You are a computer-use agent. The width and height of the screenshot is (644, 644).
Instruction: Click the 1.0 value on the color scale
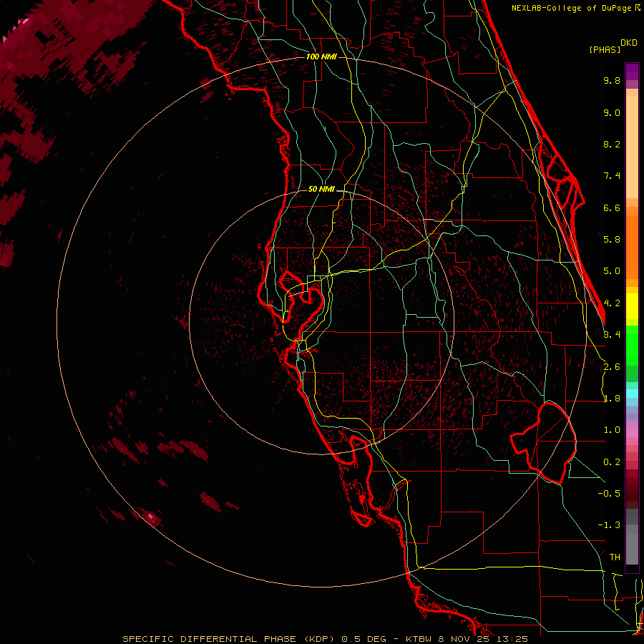612,430
